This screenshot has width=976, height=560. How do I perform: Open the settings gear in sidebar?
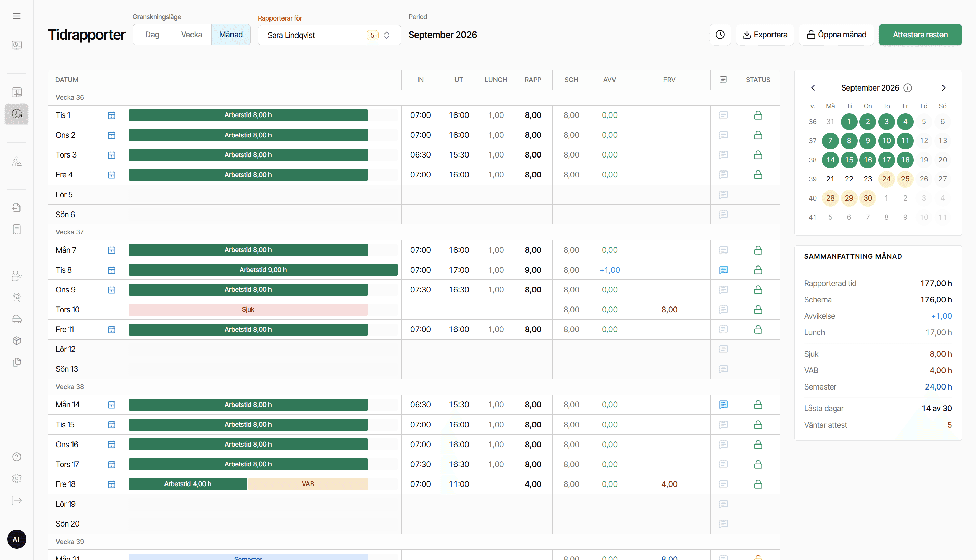(x=16, y=478)
